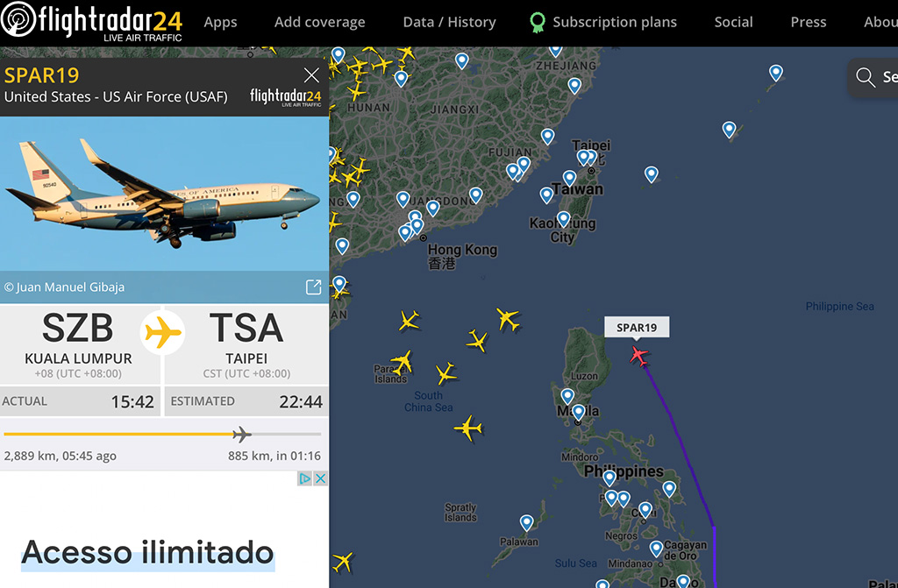Click the SPAR19 callsign label on map
The height and width of the screenshot is (588, 898).
pyautogui.click(x=637, y=328)
